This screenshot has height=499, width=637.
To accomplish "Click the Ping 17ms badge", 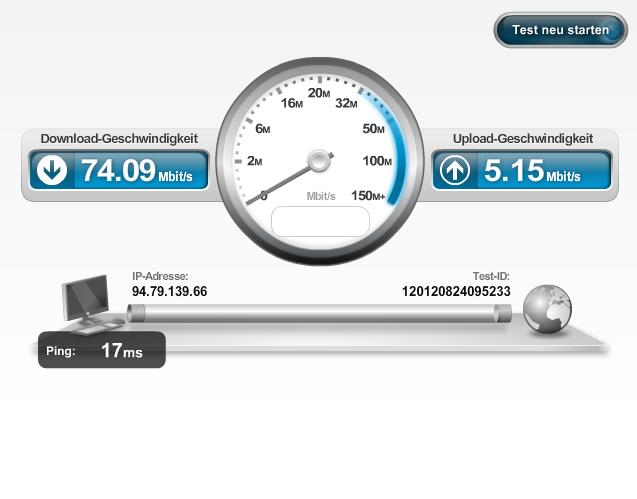I will [x=102, y=350].
